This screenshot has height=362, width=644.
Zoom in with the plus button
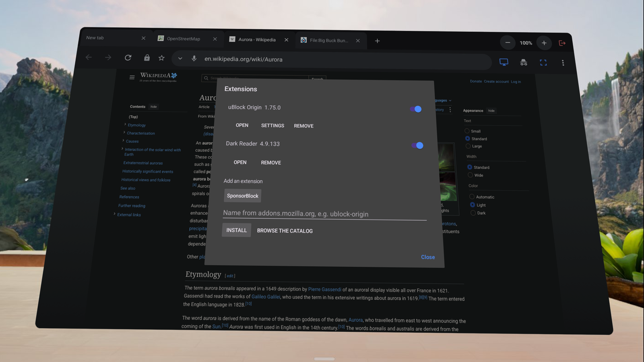(544, 43)
